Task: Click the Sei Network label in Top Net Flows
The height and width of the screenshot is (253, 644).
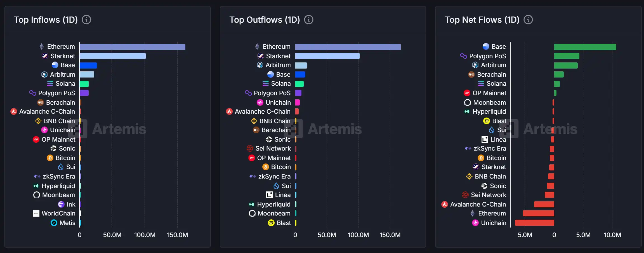Action: [489, 195]
